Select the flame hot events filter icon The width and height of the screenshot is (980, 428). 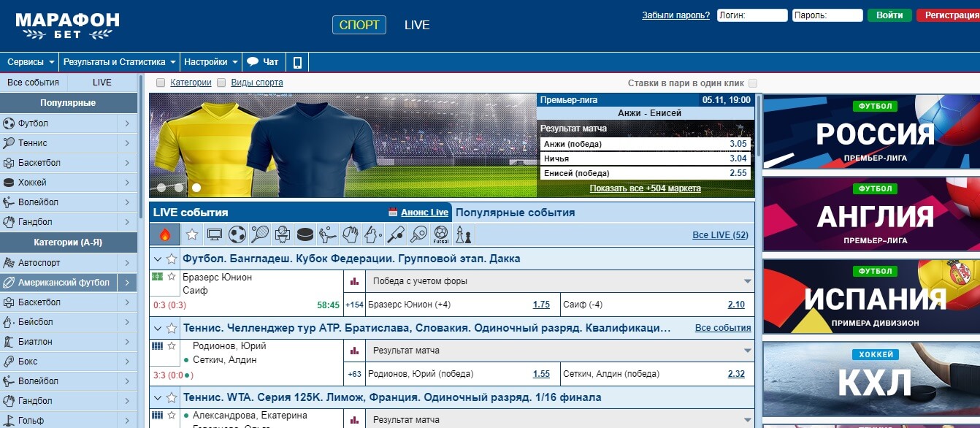pyautogui.click(x=164, y=234)
